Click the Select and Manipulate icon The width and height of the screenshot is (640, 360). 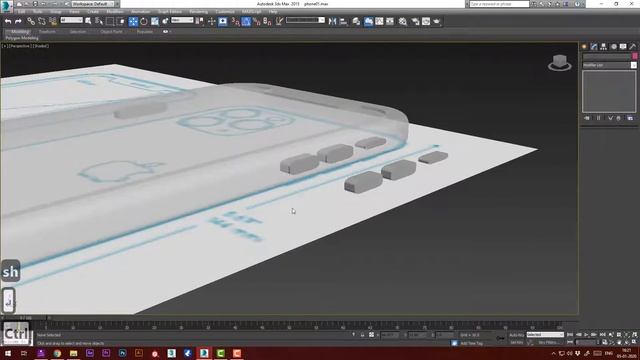coord(211,21)
